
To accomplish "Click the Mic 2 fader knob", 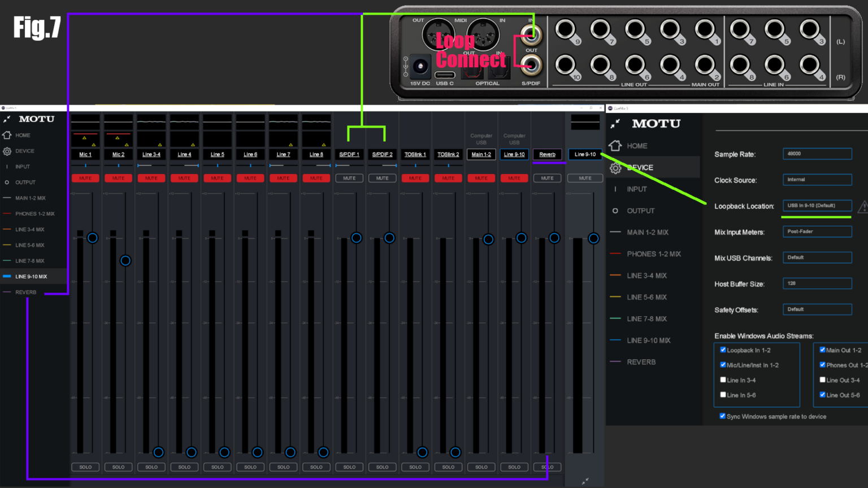I will click(x=125, y=260).
